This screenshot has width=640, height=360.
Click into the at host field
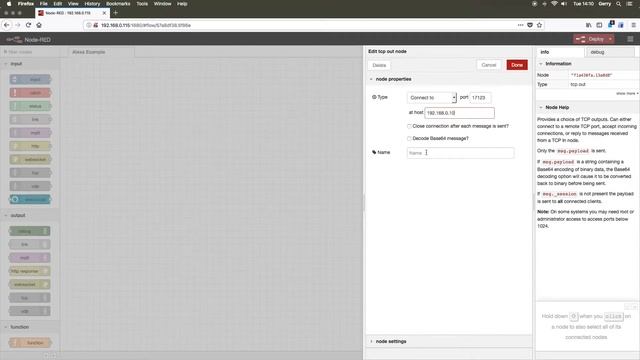tap(460, 113)
